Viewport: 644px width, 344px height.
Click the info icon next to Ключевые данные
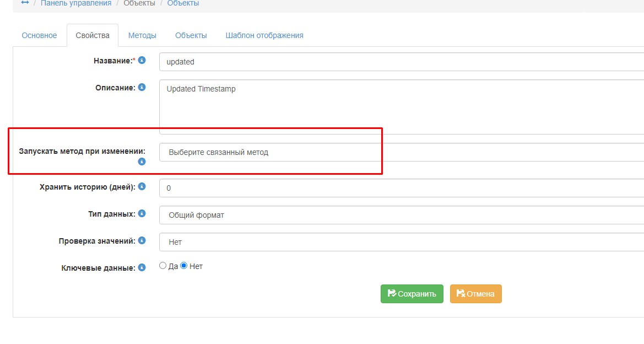pyautogui.click(x=142, y=267)
